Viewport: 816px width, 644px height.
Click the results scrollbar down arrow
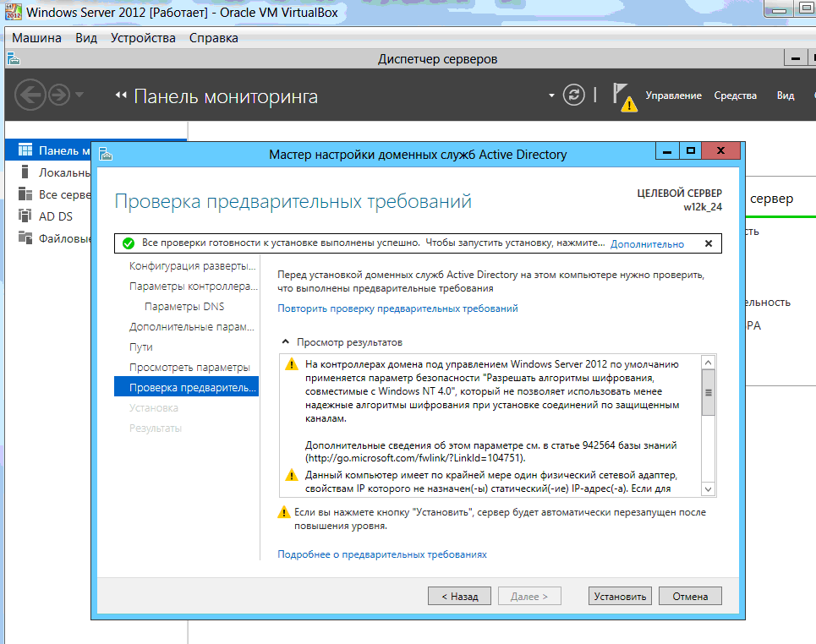coord(708,489)
